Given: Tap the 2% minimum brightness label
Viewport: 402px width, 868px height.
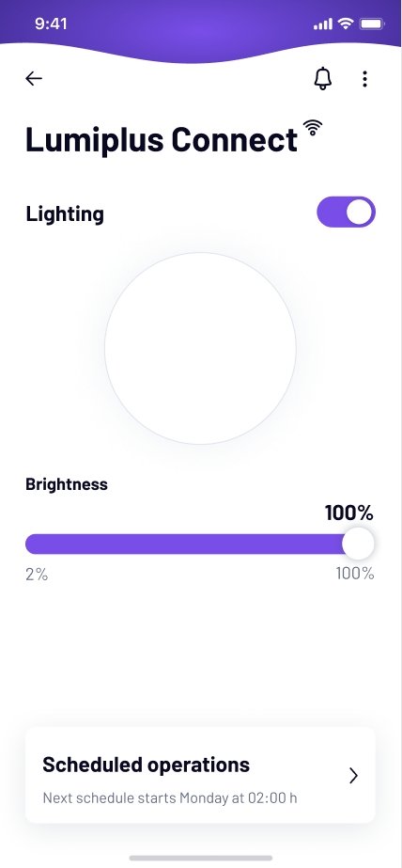Looking at the screenshot, I should (37, 574).
